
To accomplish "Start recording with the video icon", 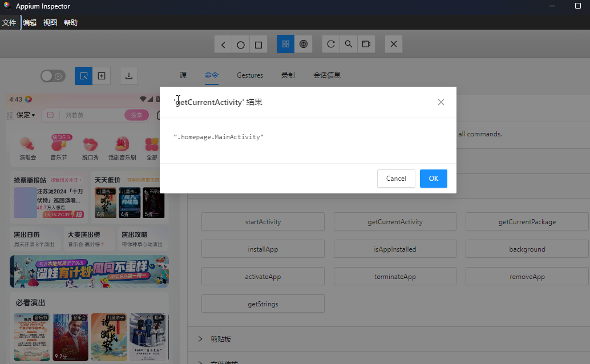I will tap(366, 44).
